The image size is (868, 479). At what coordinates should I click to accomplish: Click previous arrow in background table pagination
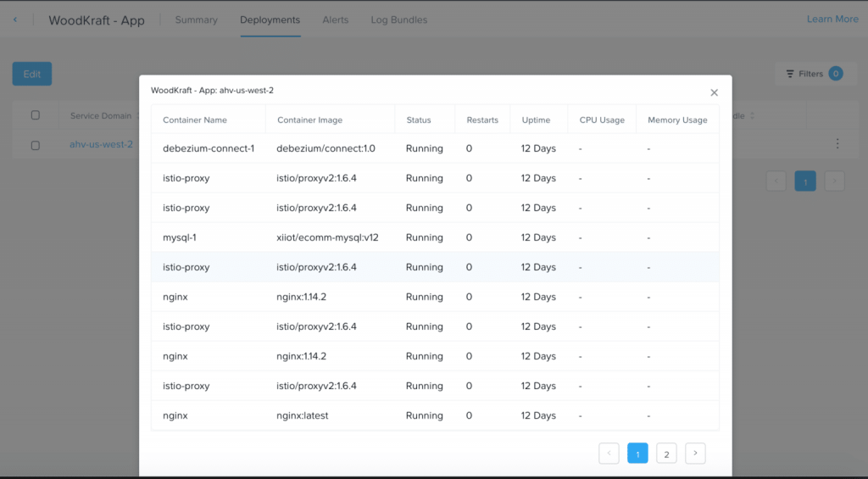(x=776, y=181)
